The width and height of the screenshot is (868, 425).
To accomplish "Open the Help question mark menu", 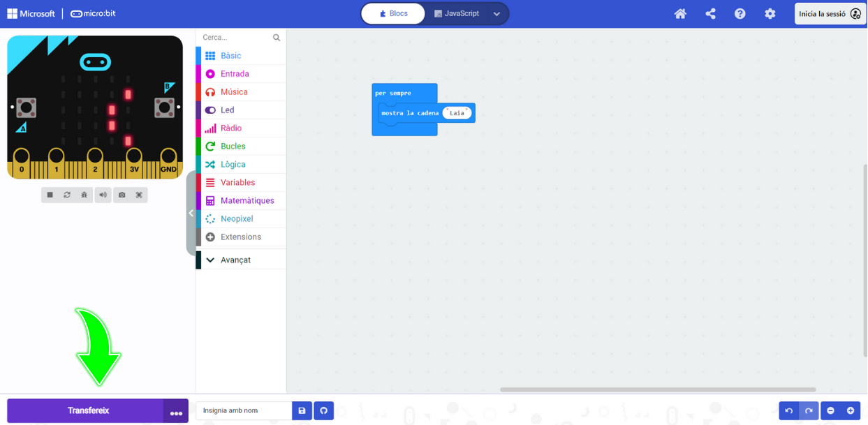I will point(740,14).
